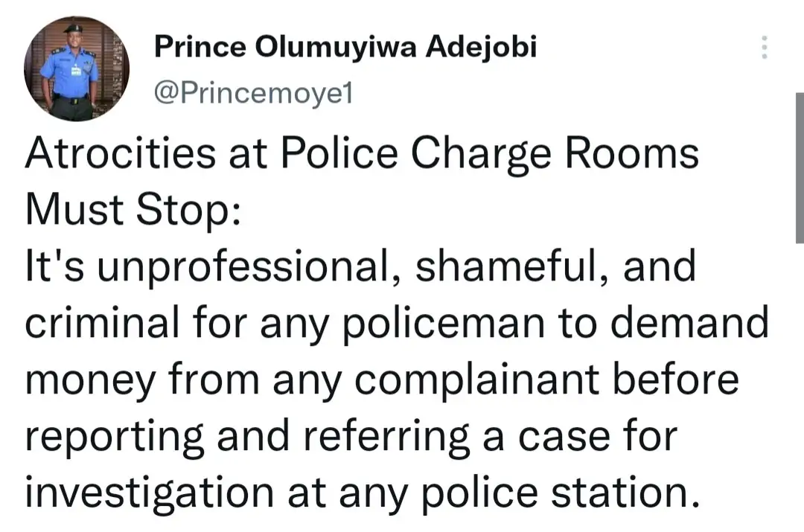The image size is (804, 532).
Task: Open Prince Olumuyiwa Adejobi's profile picture
Action: click(x=77, y=69)
